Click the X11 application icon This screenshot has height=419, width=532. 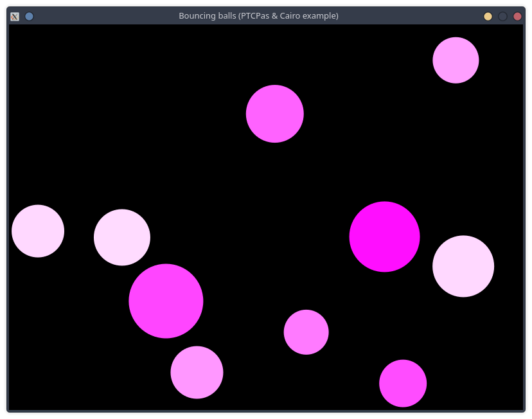[13, 16]
